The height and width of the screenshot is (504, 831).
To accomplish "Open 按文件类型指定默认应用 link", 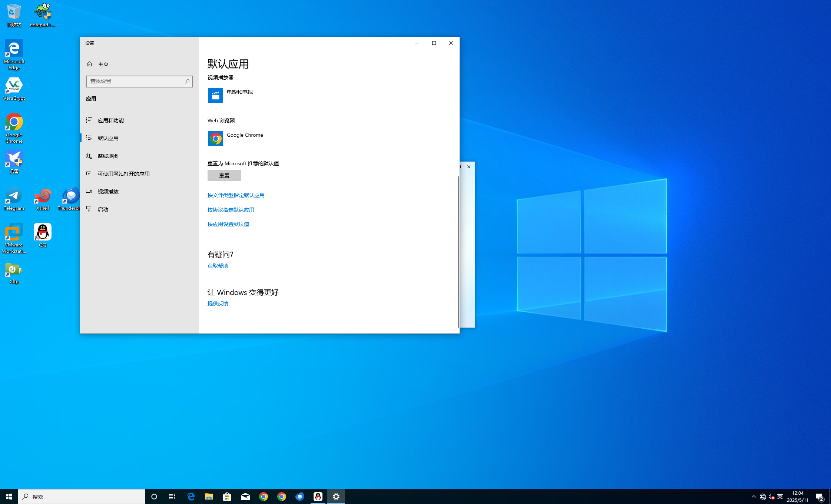I will click(236, 195).
